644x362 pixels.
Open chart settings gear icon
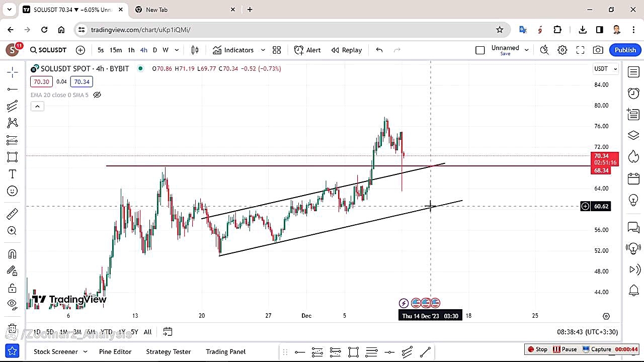point(562,50)
